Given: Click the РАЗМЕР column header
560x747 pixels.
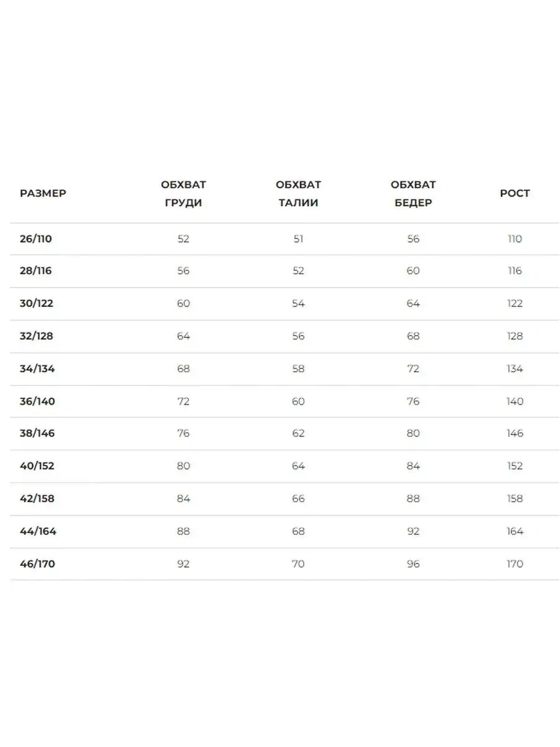Looking at the screenshot, I should click(x=43, y=193).
